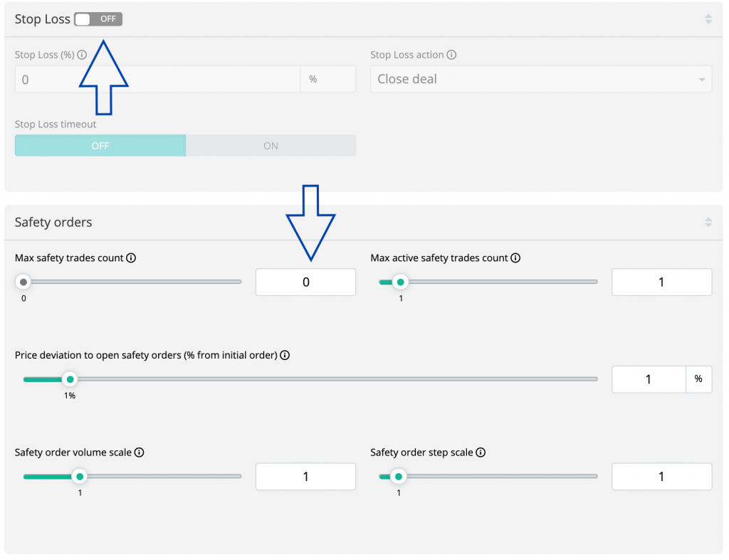Click info icon for Max active safety trades count
Screen dimensions: 729x560
click(x=515, y=258)
